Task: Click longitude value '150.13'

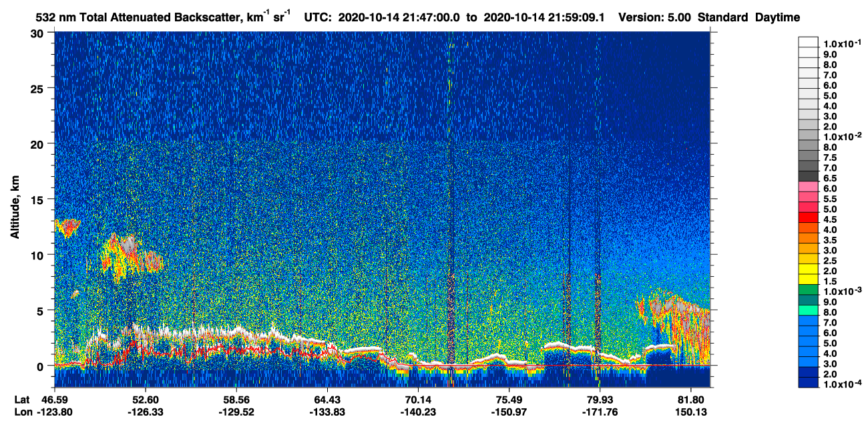Action: click(x=691, y=412)
